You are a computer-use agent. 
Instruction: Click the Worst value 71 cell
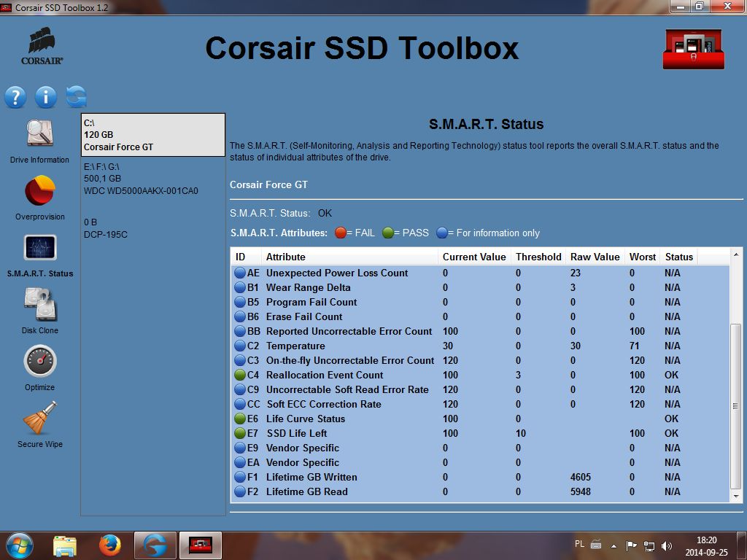(x=634, y=346)
